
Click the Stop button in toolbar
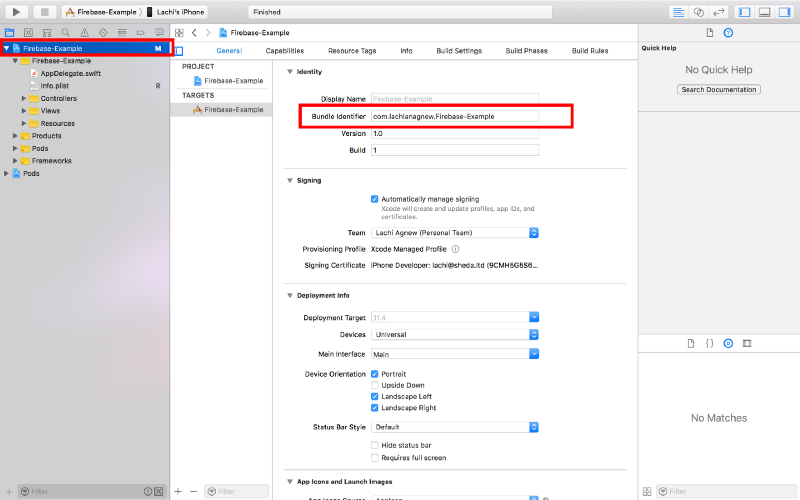click(45, 12)
